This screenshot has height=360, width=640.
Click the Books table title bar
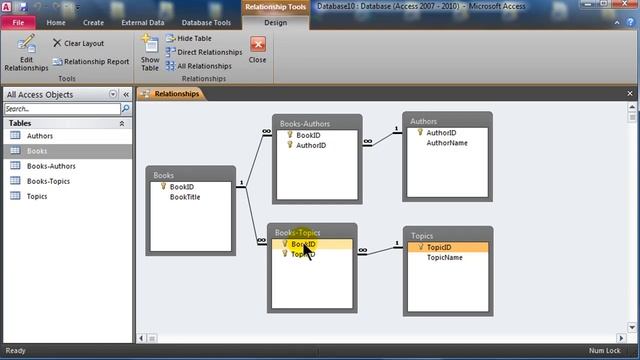point(191,175)
